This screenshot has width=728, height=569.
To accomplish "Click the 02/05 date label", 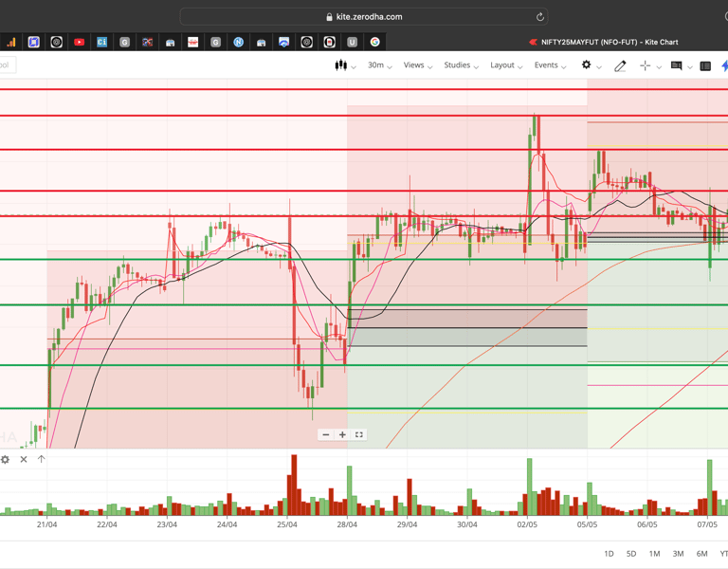I will [x=527, y=524].
